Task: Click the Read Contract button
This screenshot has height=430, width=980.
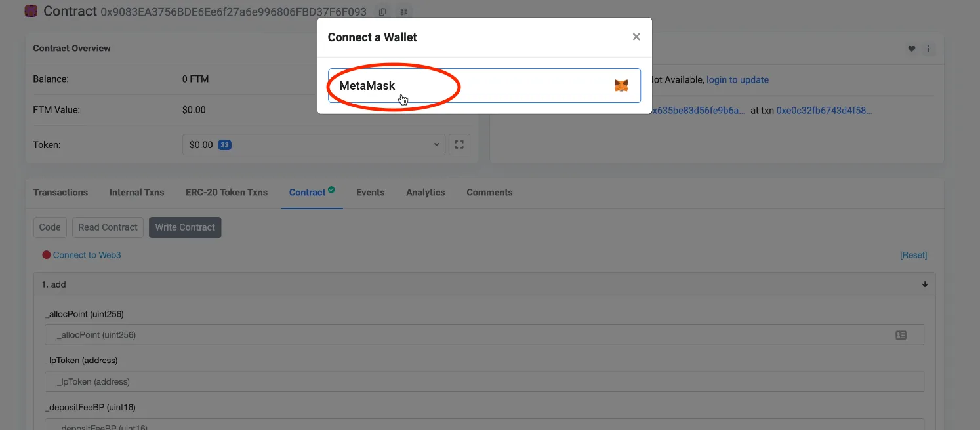Action: click(x=108, y=227)
